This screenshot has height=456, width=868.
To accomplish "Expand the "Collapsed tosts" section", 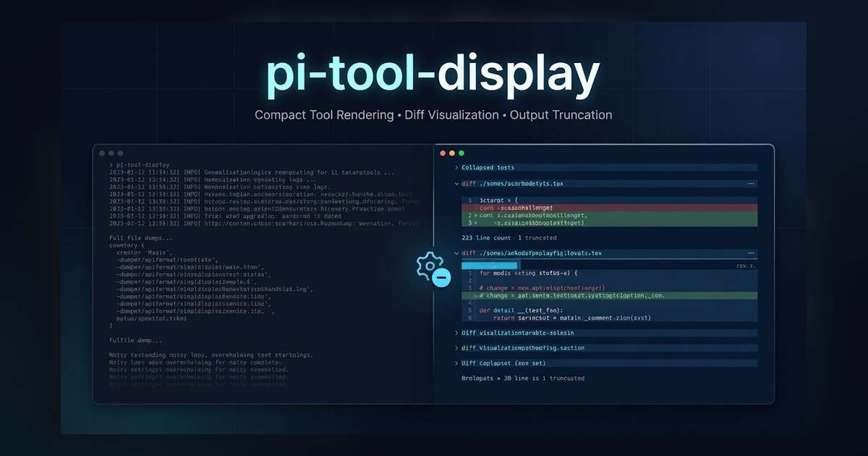I will (456, 167).
